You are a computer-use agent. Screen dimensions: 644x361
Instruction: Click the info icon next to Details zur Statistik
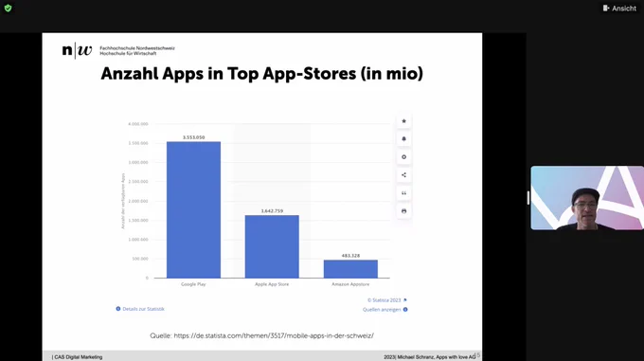click(118, 309)
